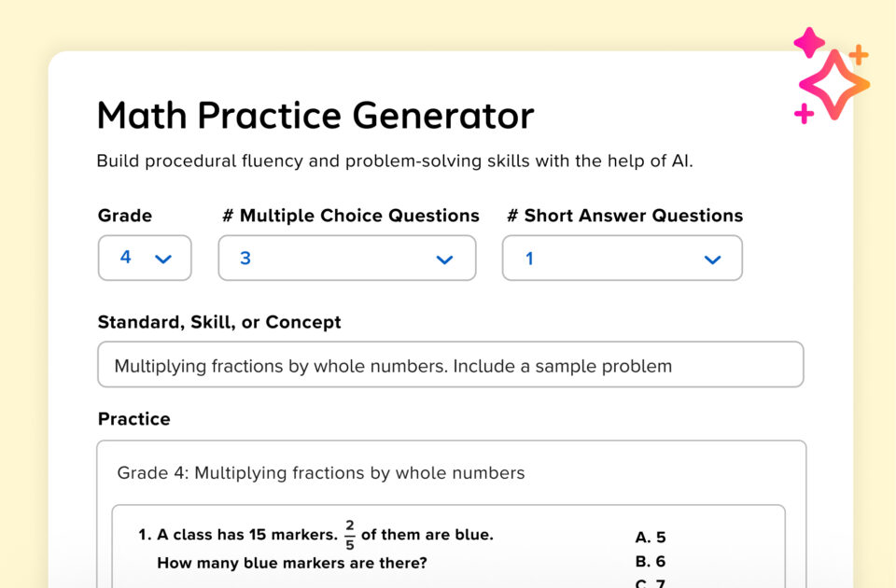Click the multiplying fractions prompt text

(391, 365)
